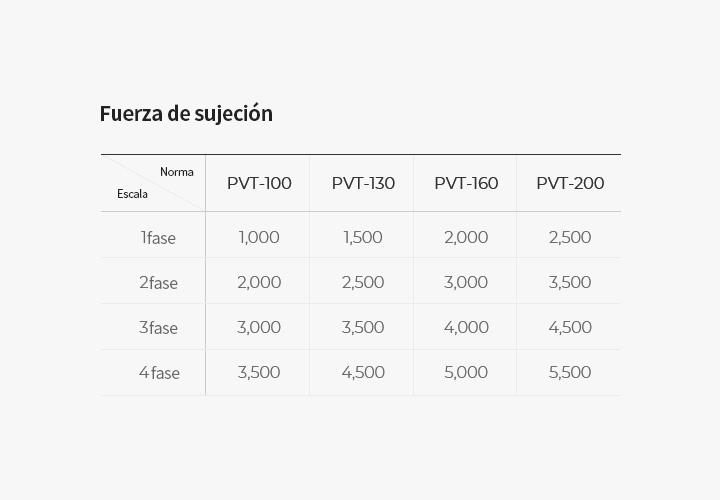Screen dimensions: 720x500
Task: Select the PVT-200 column header
Action: click(x=570, y=183)
